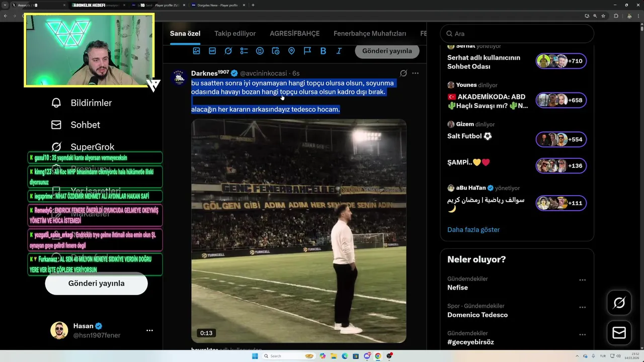Click Gönderi yayınla button in composer
Viewport: 644px width, 362px height.
click(x=387, y=51)
